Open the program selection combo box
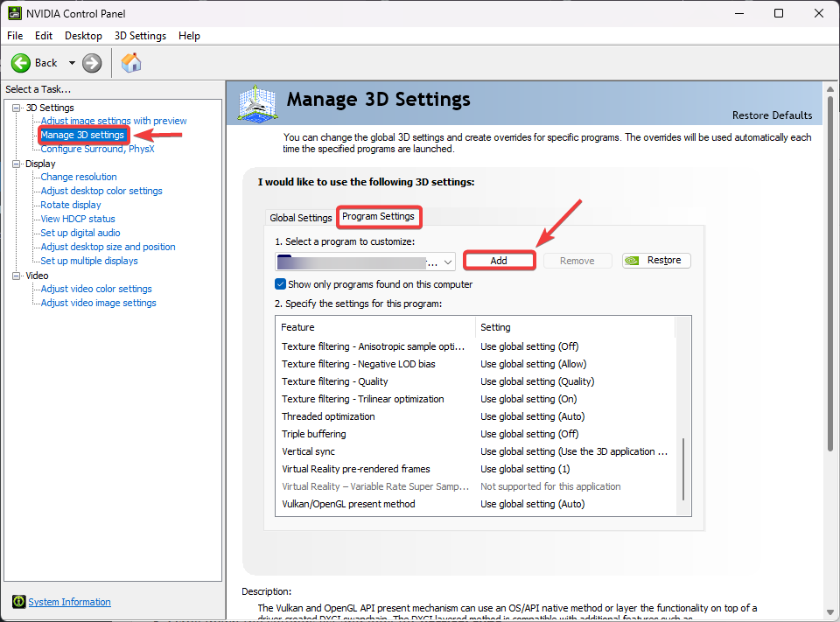The height and width of the screenshot is (622, 840). tap(365, 261)
